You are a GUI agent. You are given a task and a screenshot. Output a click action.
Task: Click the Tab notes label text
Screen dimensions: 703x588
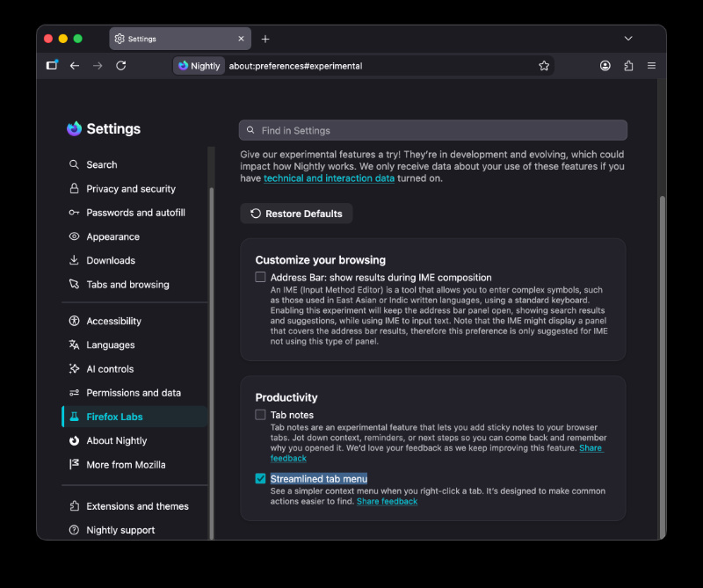(292, 415)
